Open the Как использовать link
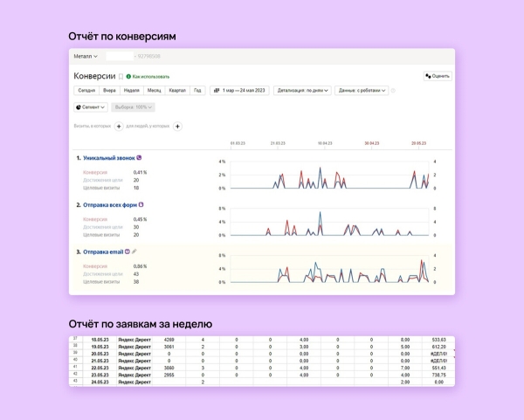This screenshot has height=420, width=524. pyautogui.click(x=151, y=77)
